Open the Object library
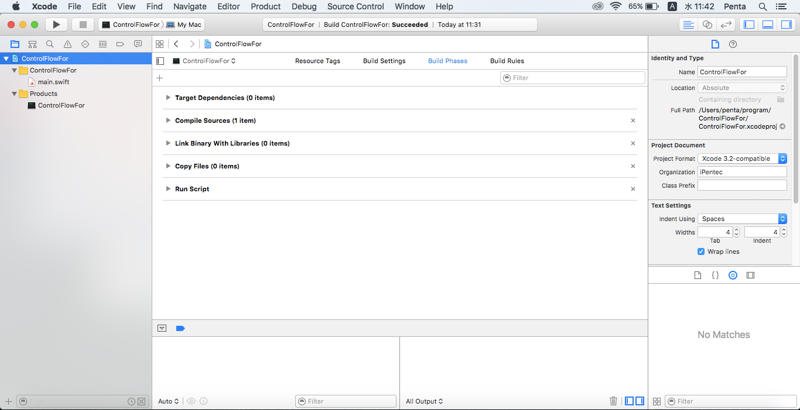This screenshot has width=800, height=410. click(733, 275)
